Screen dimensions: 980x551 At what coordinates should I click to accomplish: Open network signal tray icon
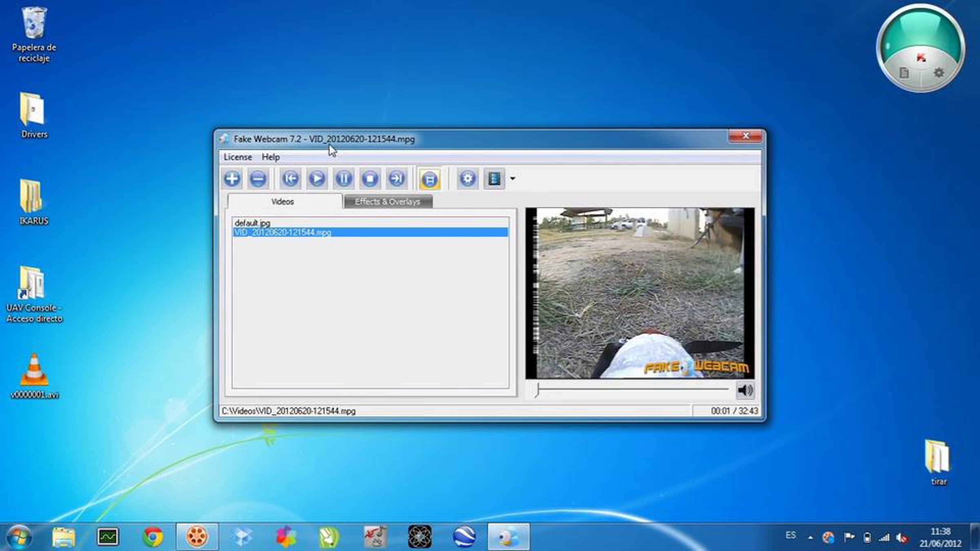(x=884, y=538)
